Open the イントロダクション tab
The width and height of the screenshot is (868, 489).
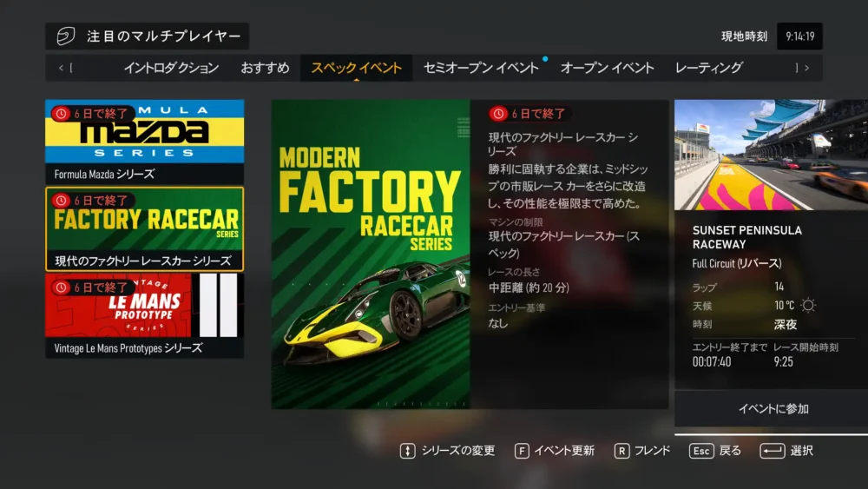click(171, 68)
